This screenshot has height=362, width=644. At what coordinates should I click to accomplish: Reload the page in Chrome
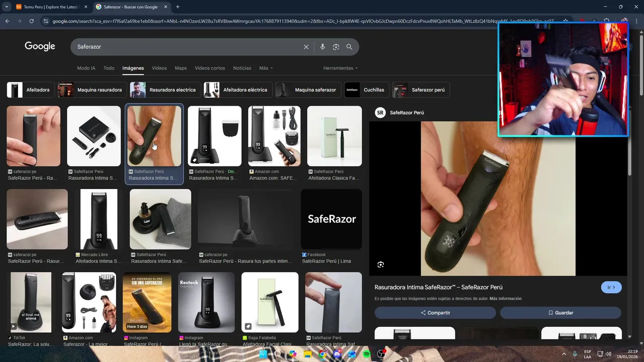pos(31,21)
